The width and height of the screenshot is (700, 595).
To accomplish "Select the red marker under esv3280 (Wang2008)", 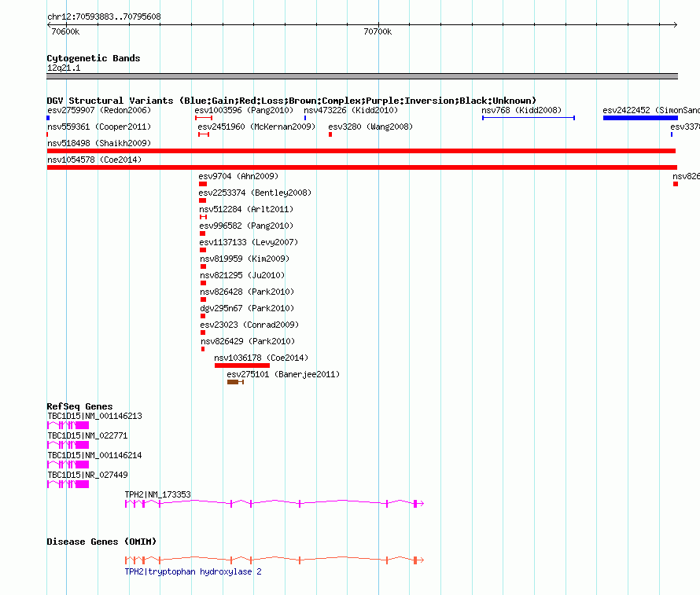I will pyautogui.click(x=330, y=134).
